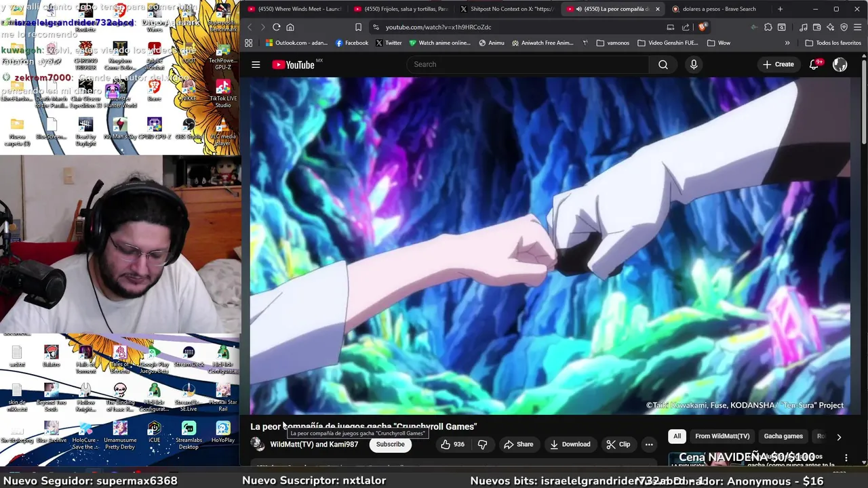Select the Adobe Acrobat desktop shortcut
Image resolution: width=868 pixels, height=488 pixels.
[x=154, y=56]
